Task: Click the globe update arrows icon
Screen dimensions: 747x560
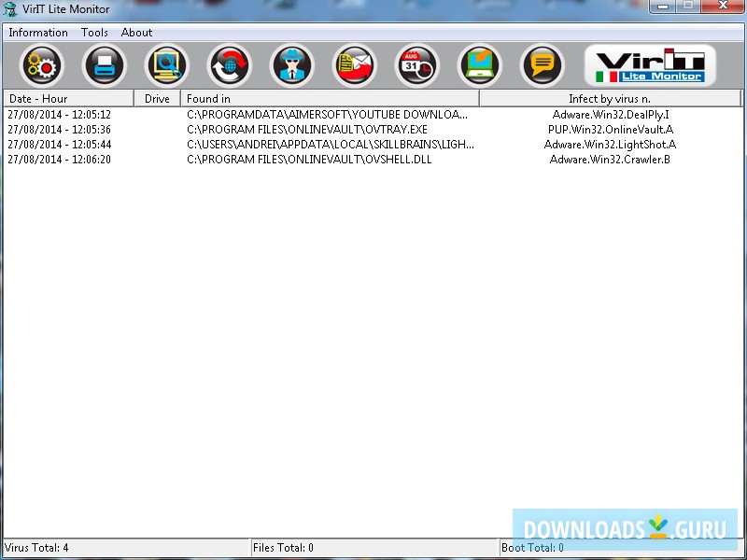Action: pyautogui.click(x=229, y=65)
